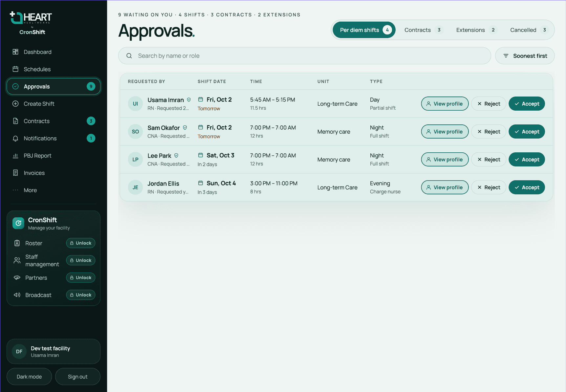
Task: Go to Schedules in the sidebar
Action: pos(54,69)
